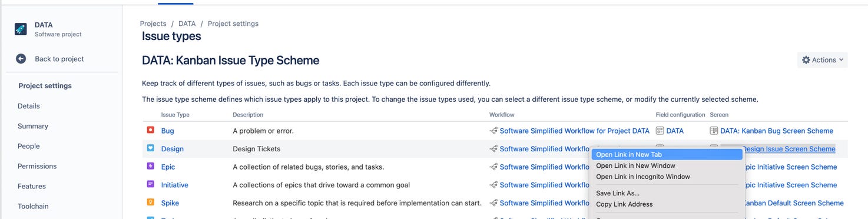Click the Field configuration column header
This screenshot has height=219, width=868.
(681, 115)
